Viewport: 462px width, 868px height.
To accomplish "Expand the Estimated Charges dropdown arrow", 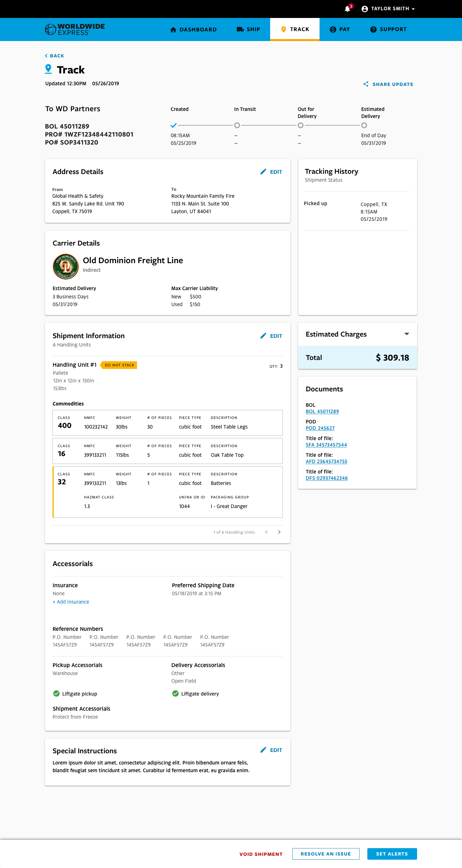I will (407, 334).
